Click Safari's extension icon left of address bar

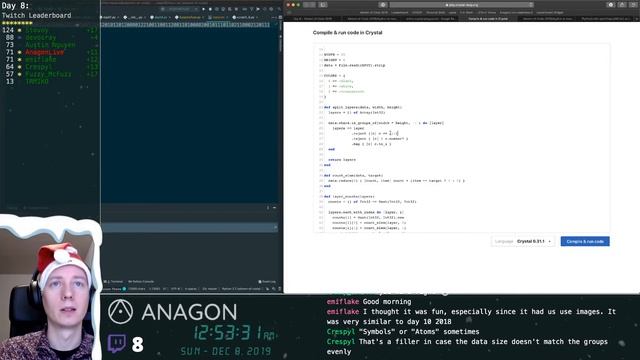(382, 5)
